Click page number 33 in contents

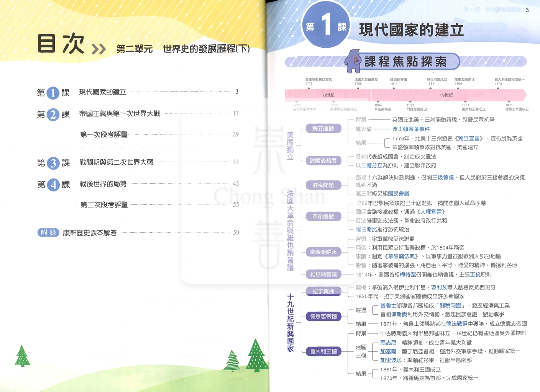click(x=236, y=162)
